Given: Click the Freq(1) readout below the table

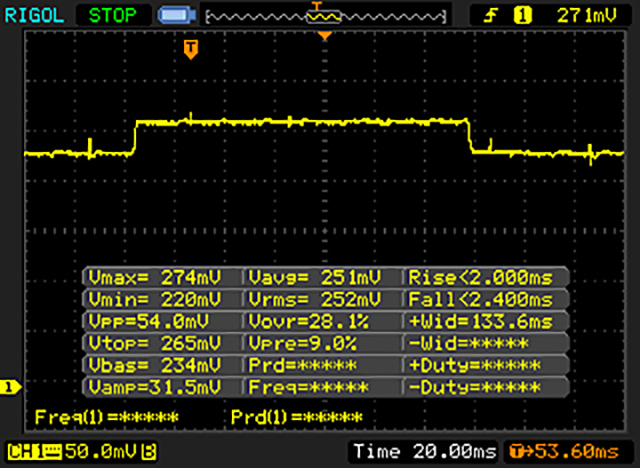Looking at the screenshot, I should 107,417.
